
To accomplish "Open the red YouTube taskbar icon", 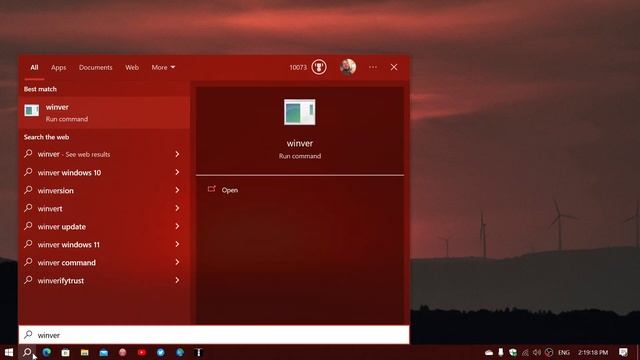I will (x=142, y=352).
